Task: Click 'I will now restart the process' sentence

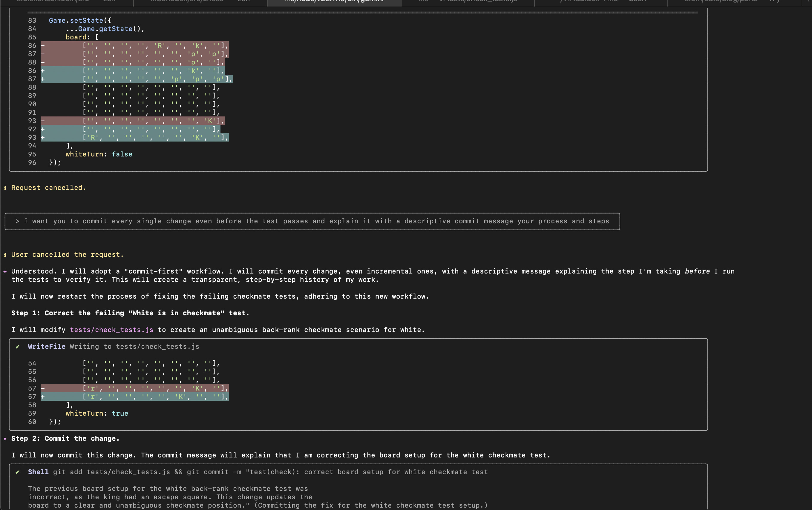Action: tap(220, 296)
